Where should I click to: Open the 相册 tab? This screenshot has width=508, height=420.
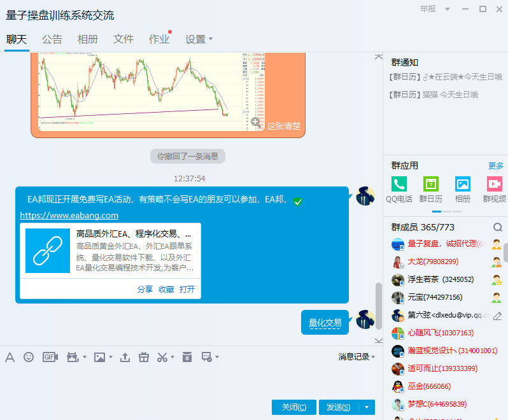point(88,39)
